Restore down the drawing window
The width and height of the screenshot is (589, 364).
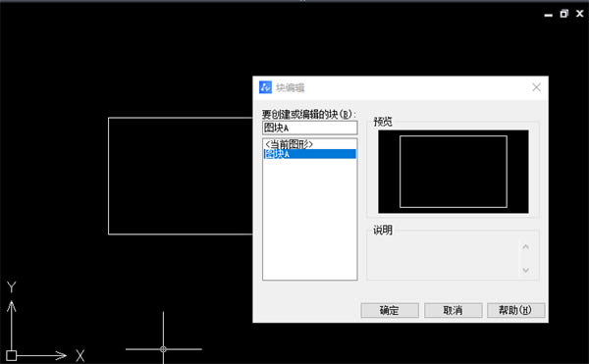point(563,14)
